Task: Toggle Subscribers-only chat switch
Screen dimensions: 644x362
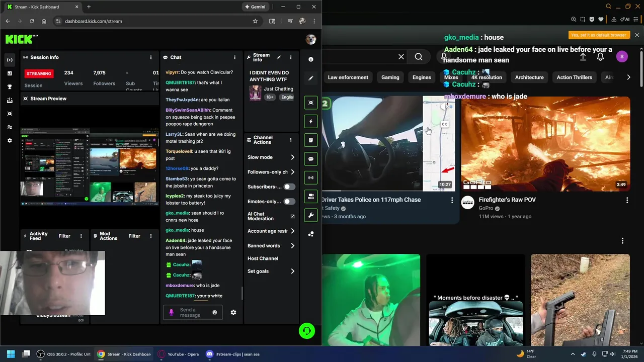Action: [x=289, y=187]
